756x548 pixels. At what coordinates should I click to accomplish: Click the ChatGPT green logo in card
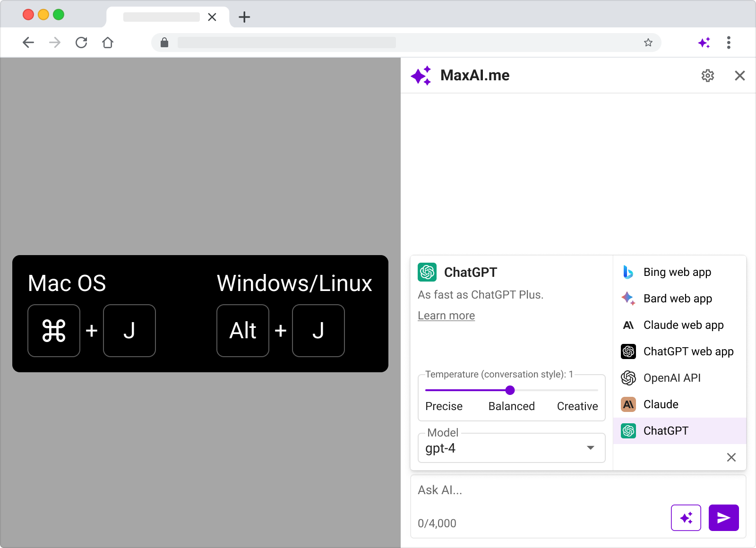tap(427, 272)
